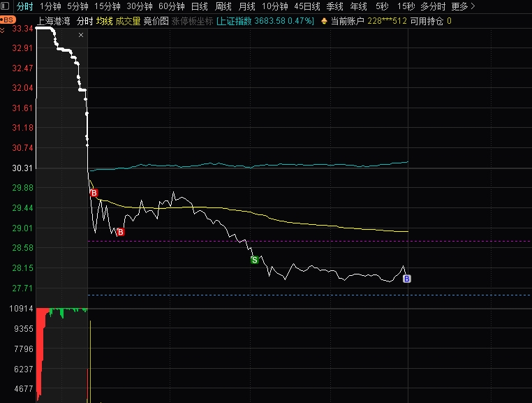Select the 60分钟 timeframe

(x=172, y=6)
